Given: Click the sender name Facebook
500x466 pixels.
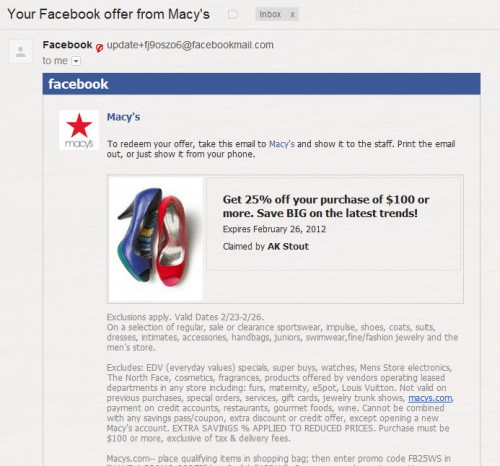Looking at the screenshot, I should 67,45.
